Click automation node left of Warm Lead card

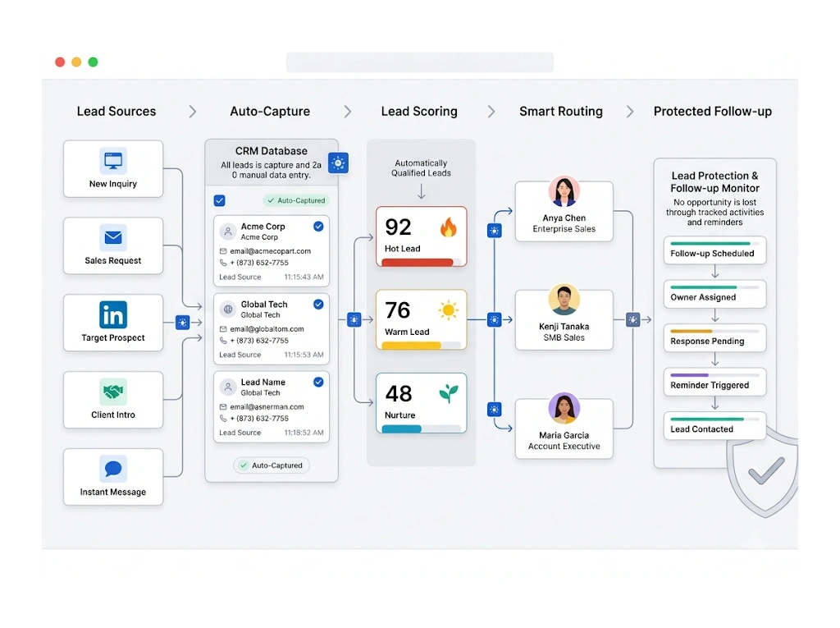(x=354, y=320)
